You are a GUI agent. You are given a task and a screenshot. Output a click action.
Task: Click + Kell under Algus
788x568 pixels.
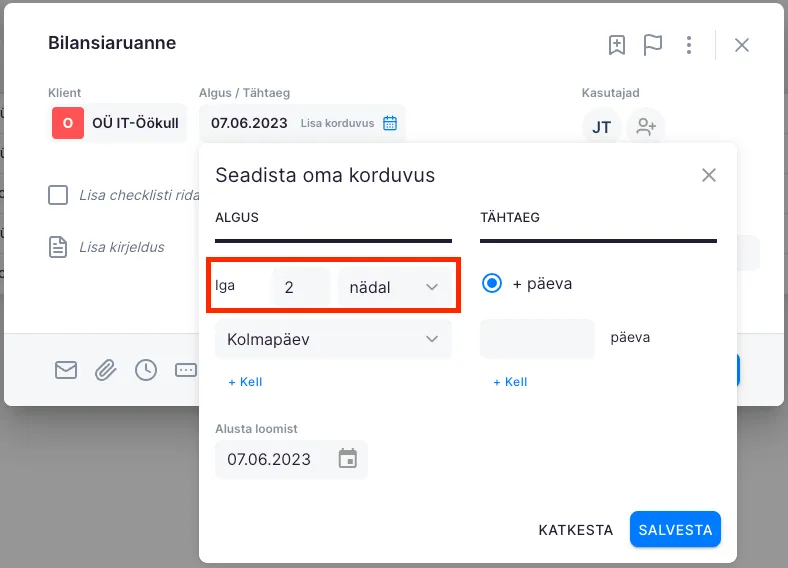[x=245, y=382]
